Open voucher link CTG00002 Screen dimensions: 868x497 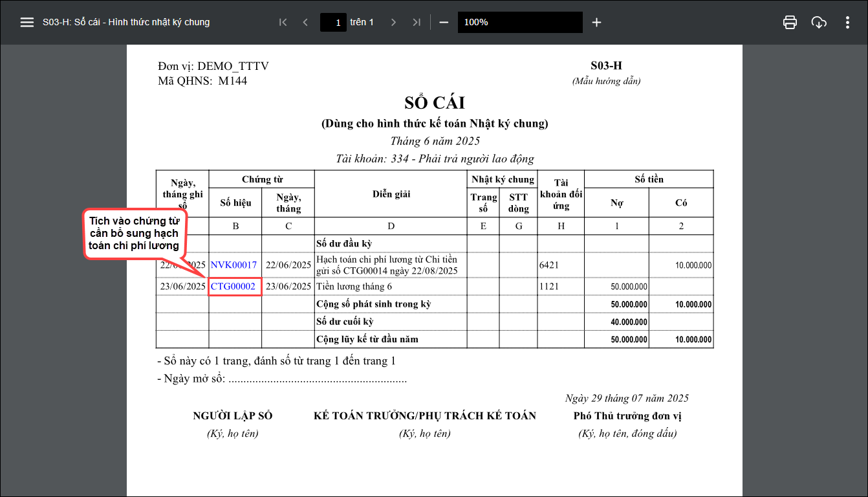[x=233, y=287]
